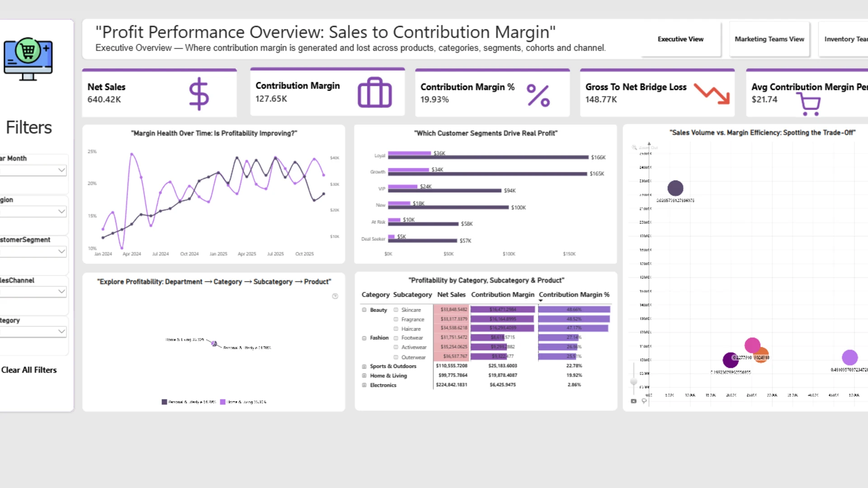The width and height of the screenshot is (868, 488).
Task: Click the info icon in the Explore Profitability visual
Action: (x=335, y=296)
